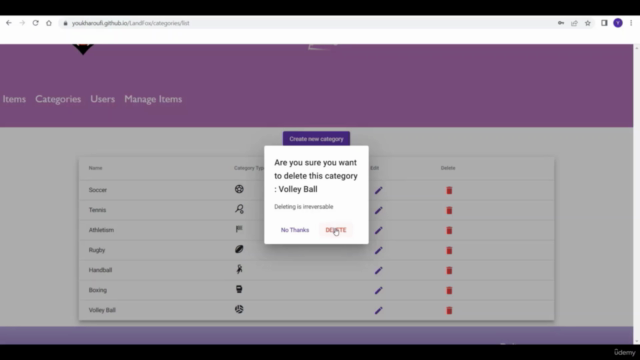640x360 pixels.
Task: Delete the Soccer category trash icon
Action: (x=449, y=190)
